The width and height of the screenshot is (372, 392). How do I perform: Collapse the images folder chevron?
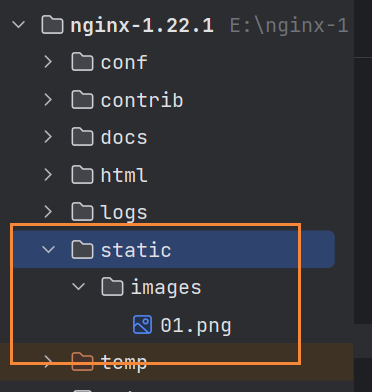[79, 287]
